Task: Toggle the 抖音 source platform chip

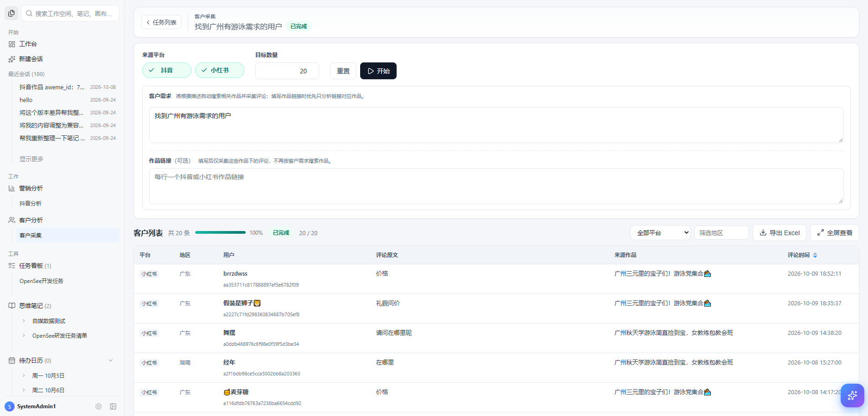Action: tap(167, 71)
